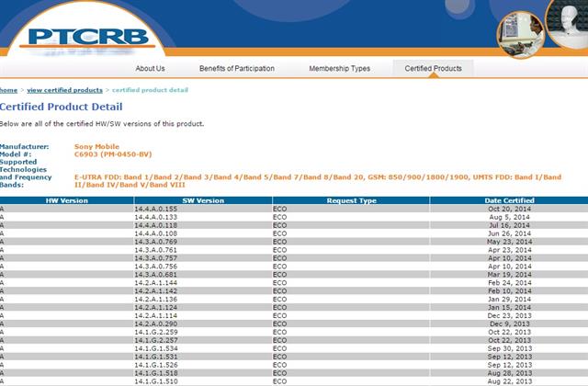This screenshot has width=588, height=386.
Task: Click ECO request type for 14.4.A.0.155
Action: pyautogui.click(x=279, y=209)
